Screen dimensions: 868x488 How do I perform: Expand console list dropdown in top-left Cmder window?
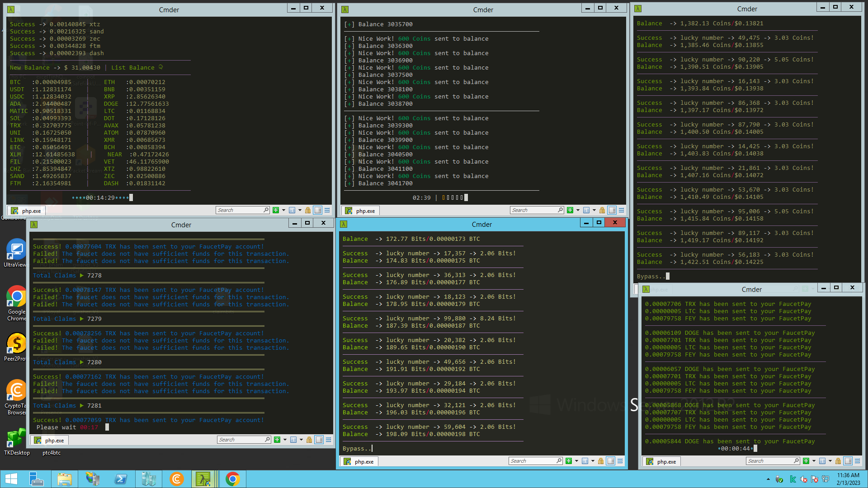pyautogui.click(x=300, y=210)
